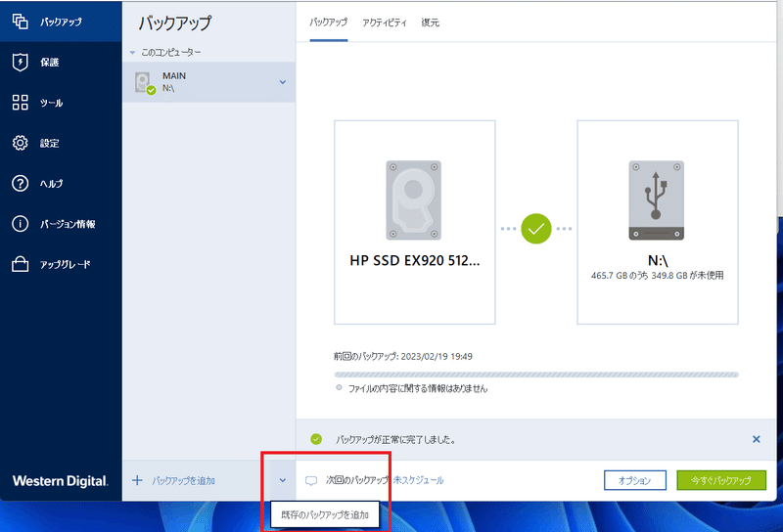This screenshot has width=783, height=532.
Task: Click the オプション button
Action: tap(634, 480)
